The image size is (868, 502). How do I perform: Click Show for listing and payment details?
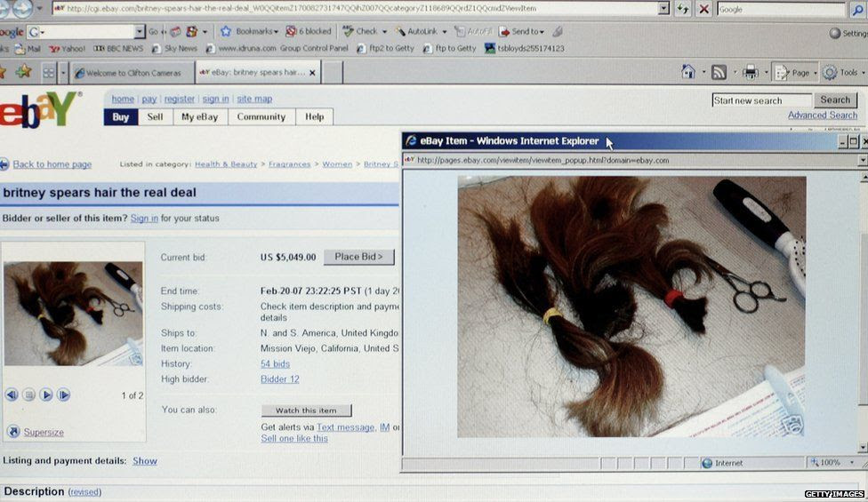(144, 461)
